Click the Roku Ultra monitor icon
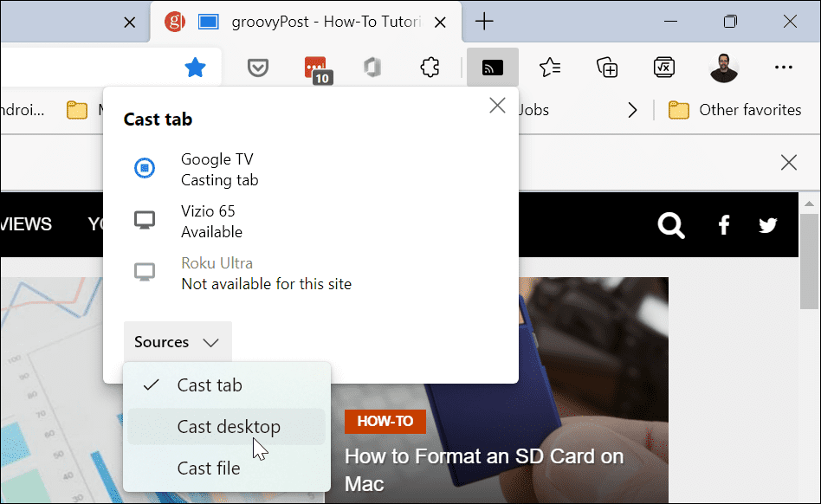The height and width of the screenshot is (504, 821). point(145,272)
